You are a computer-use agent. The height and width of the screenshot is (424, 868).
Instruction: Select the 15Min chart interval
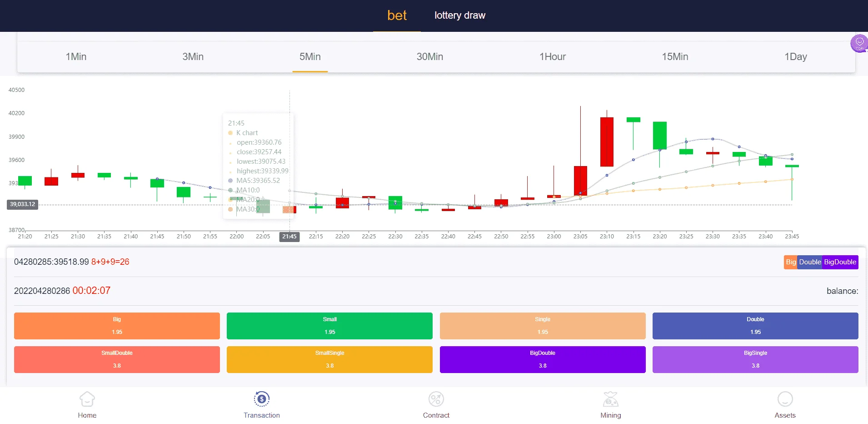[x=675, y=57]
